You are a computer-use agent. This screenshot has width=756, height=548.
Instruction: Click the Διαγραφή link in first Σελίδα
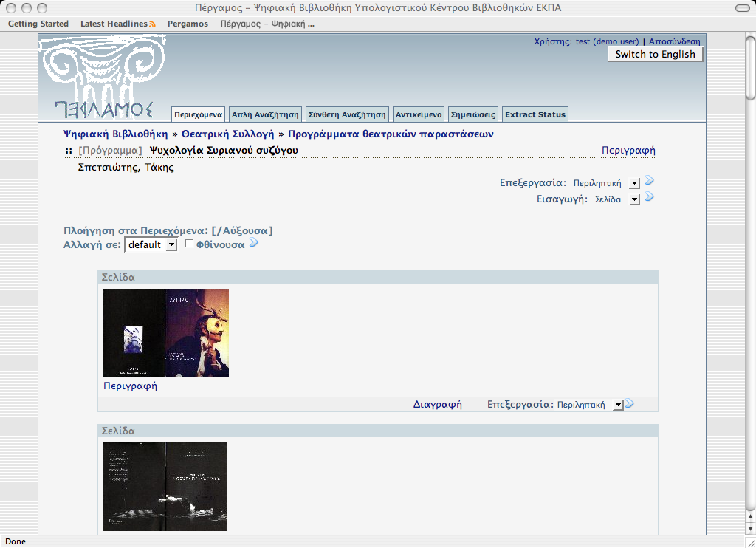pos(437,404)
